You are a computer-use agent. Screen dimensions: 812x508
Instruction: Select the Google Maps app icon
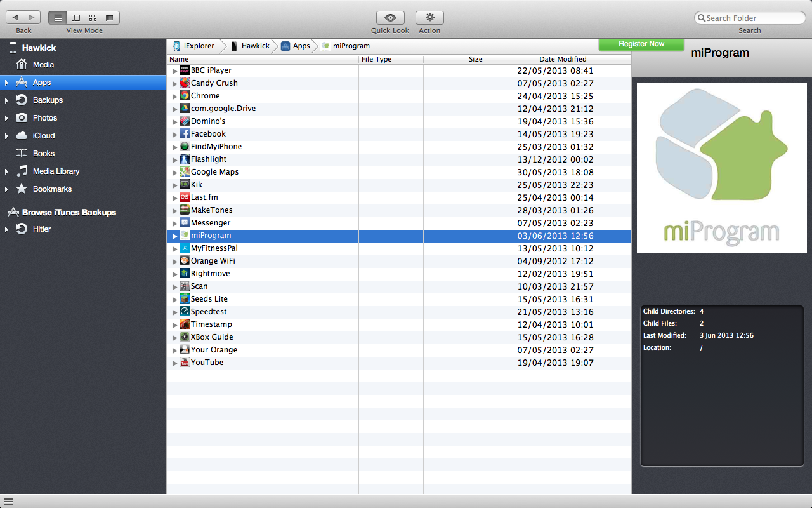[185, 172]
